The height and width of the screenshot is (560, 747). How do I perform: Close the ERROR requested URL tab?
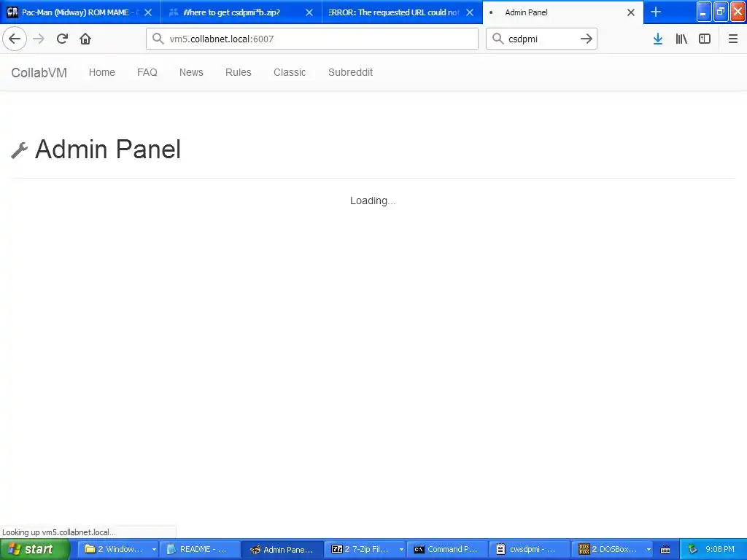tap(470, 12)
